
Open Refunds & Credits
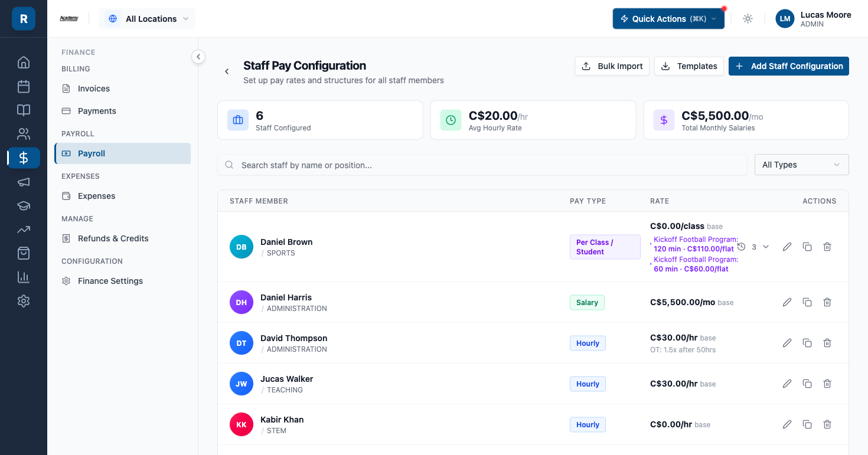pos(123,238)
